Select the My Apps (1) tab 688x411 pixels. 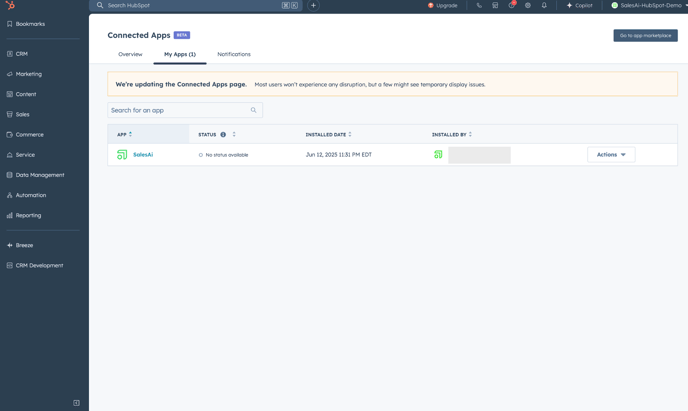pos(180,54)
